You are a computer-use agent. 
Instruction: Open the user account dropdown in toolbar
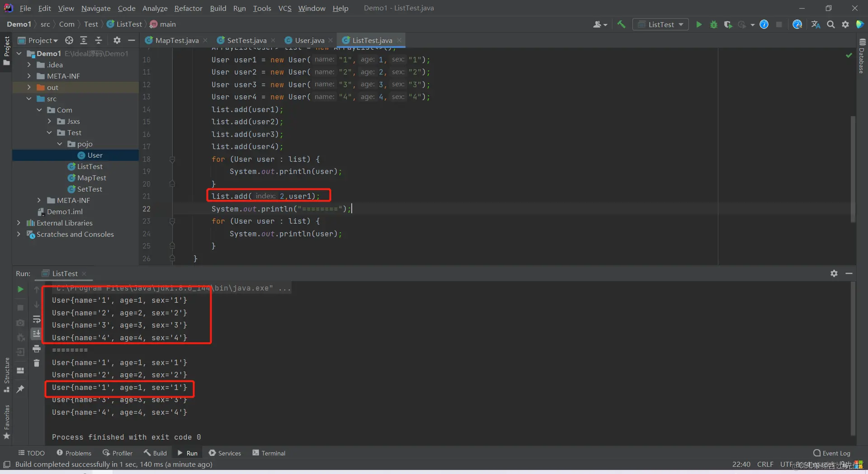pos(600,24)
